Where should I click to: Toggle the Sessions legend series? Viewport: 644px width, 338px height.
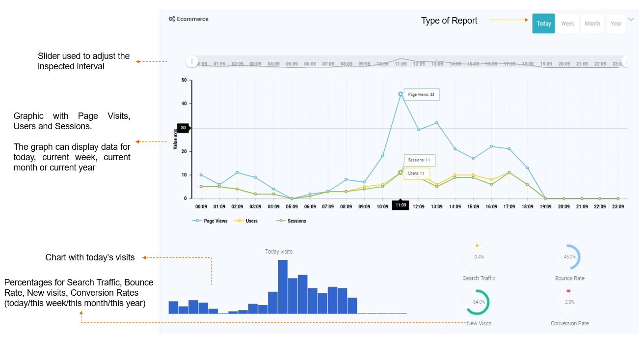[x=291, y=221]
